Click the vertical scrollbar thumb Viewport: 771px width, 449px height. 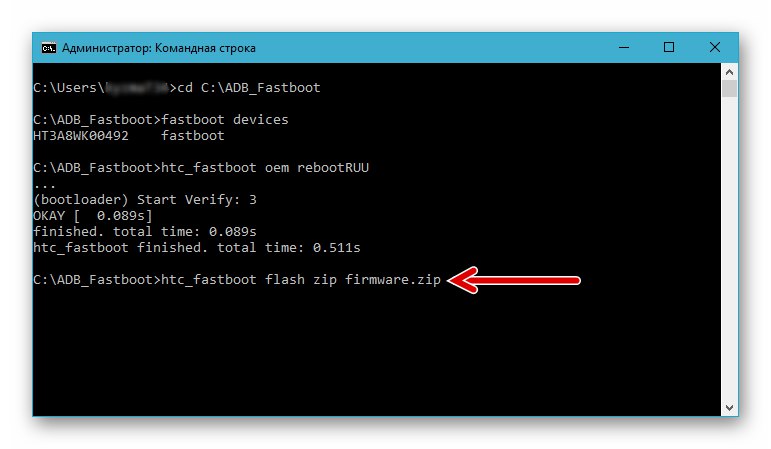pyautogui.click(x=730, y=89)
